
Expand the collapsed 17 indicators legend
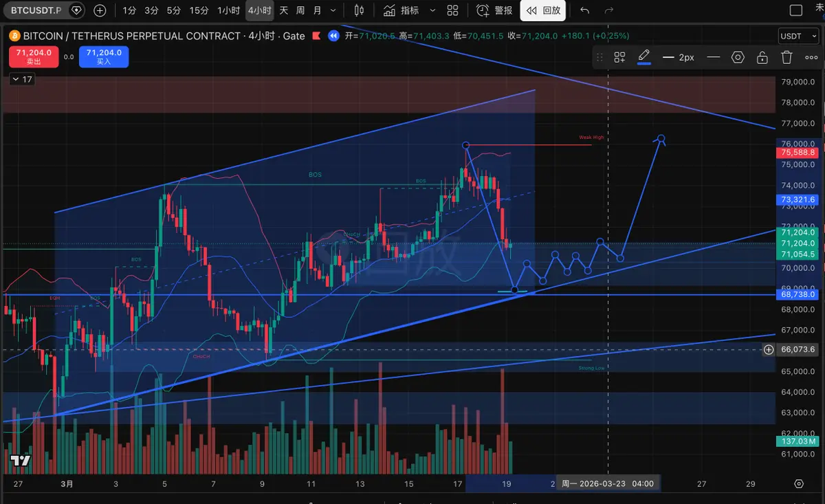[22, 80]
